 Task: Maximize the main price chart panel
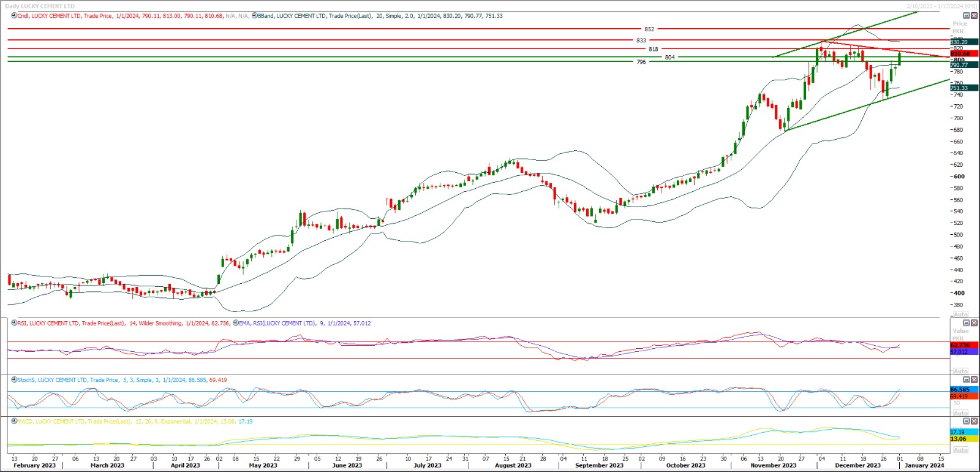pos(967,16)
